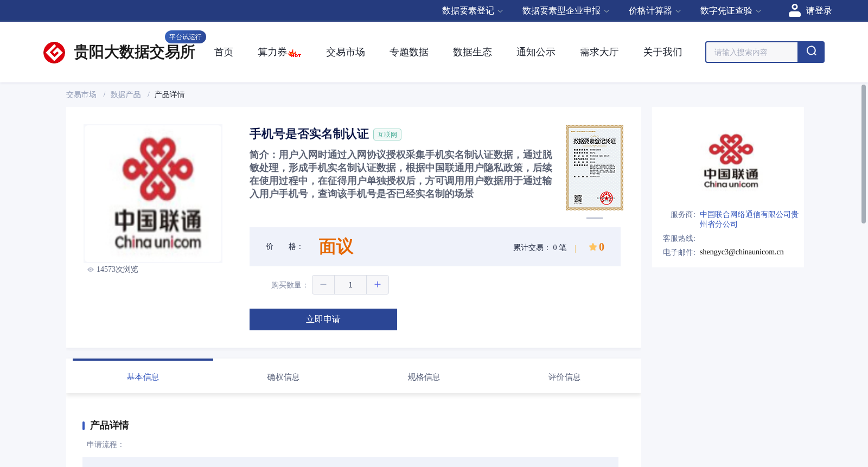This screenshot has width=868, height=467.
Task: Go to 数据产品 breadcrumb link
Action: (x=126, y=95)
